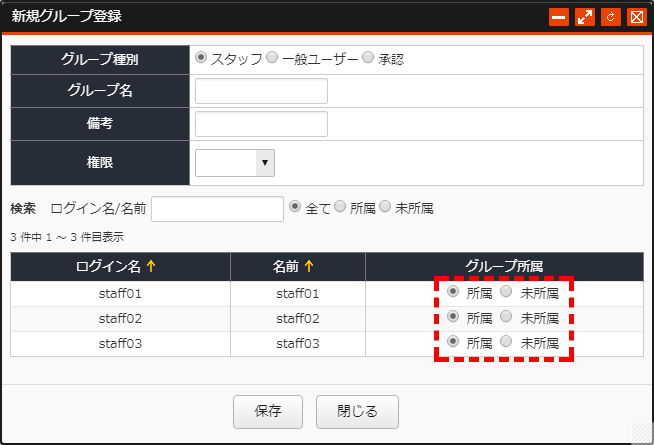Expand the dialog to full size
654x445 pixels.
(x=585, y=17)
